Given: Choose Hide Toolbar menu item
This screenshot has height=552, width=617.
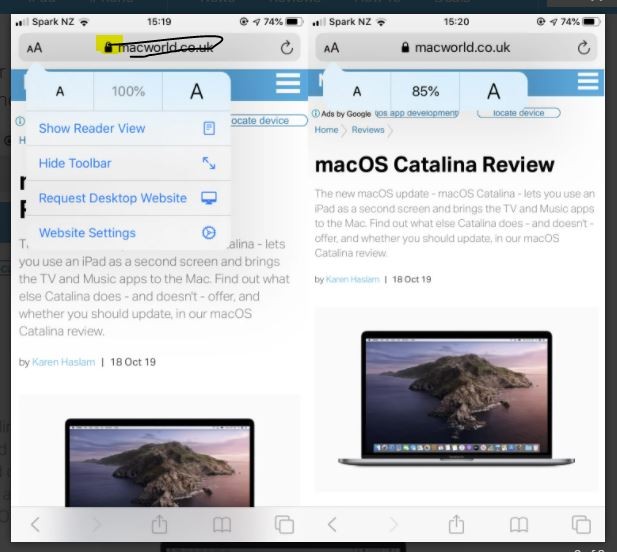Looking at the screenshot, I should click(128, 163).
